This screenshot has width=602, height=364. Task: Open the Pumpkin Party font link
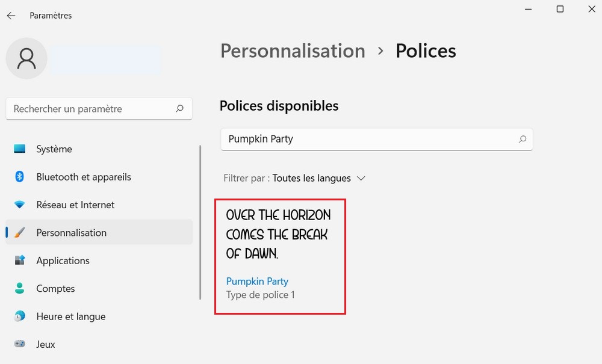tap(257, 281)
